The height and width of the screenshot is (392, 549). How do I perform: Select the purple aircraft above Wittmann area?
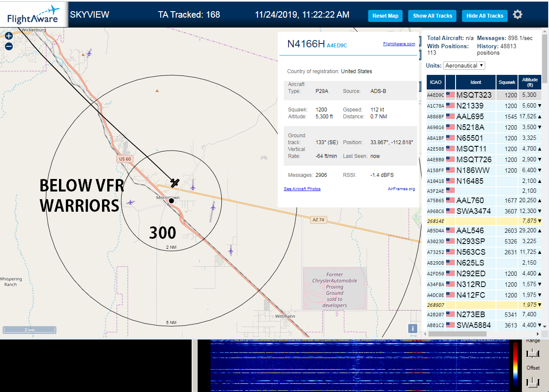point(231,250)
